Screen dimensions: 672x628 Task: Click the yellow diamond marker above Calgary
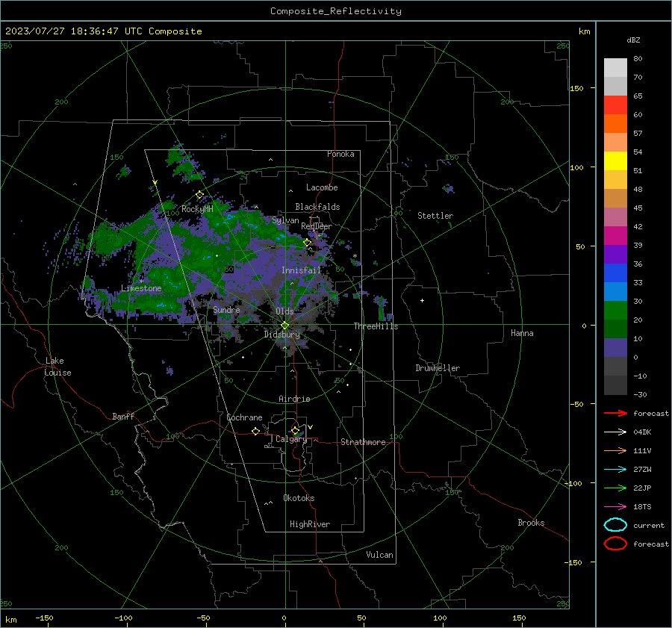click(x=295, y=430)
